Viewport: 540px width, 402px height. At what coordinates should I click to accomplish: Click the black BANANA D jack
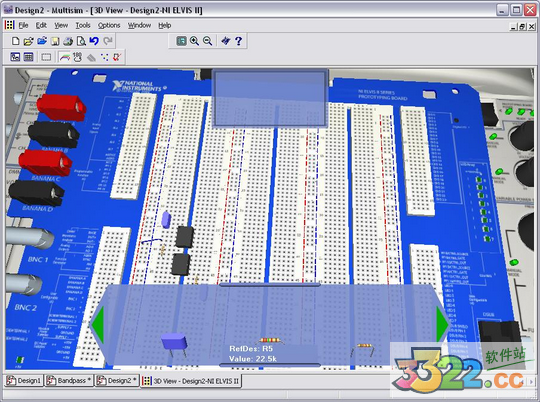36,193
